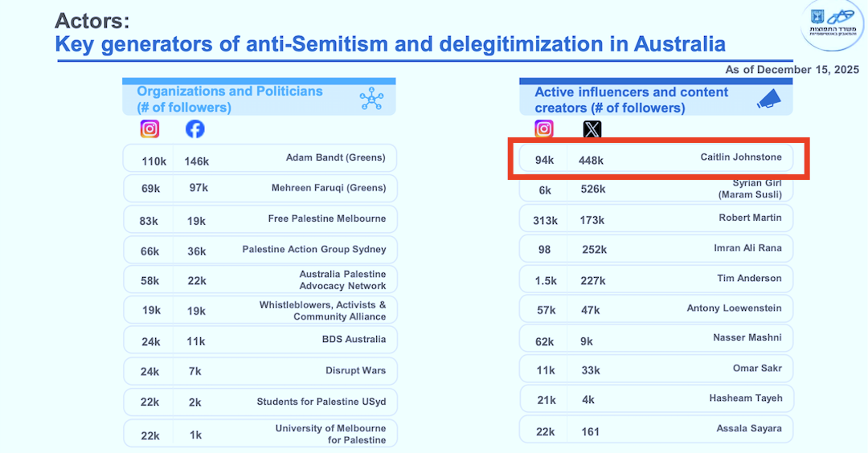Click the Instagram icon above the organizations list

click(x=149, y=129)
